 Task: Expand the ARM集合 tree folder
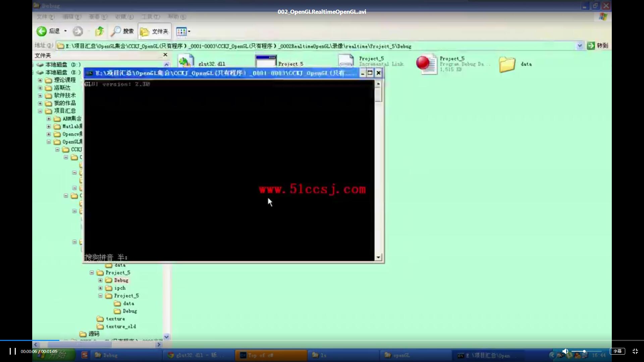click(49, 119)
